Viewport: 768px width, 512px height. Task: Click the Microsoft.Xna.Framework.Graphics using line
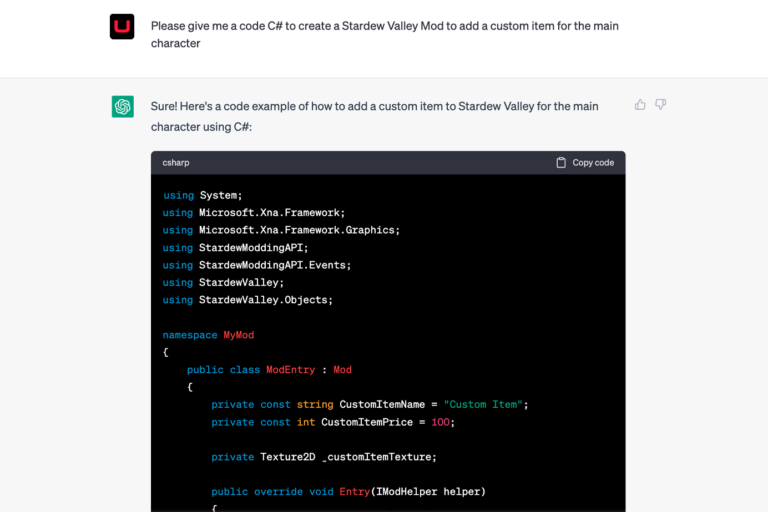click(x=281, y=230)
